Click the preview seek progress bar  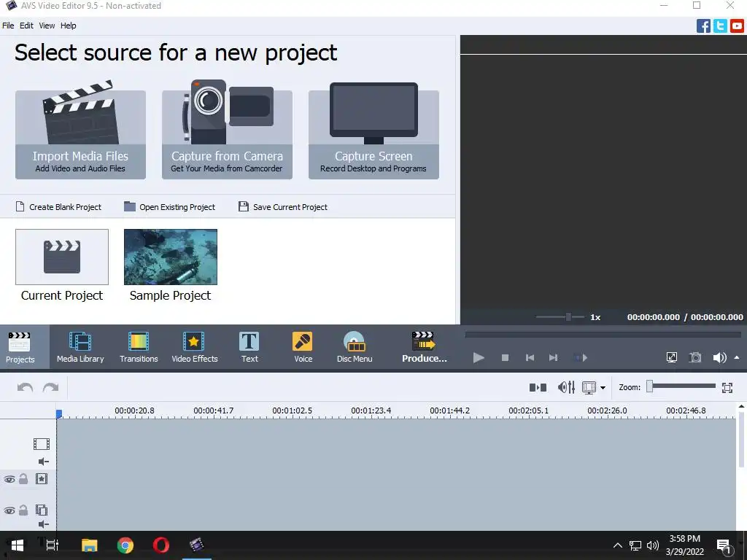click(603, 335)
